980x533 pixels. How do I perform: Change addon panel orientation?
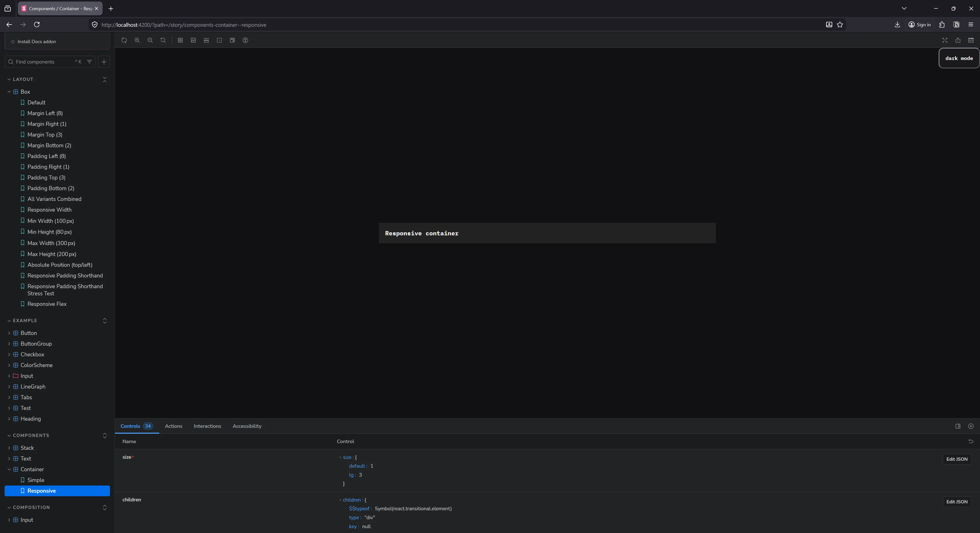[958, 426]
